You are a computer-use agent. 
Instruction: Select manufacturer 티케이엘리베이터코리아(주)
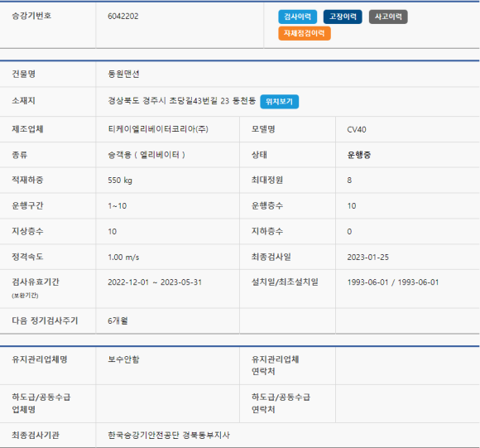pyautogui.click(x=158, y=129)
